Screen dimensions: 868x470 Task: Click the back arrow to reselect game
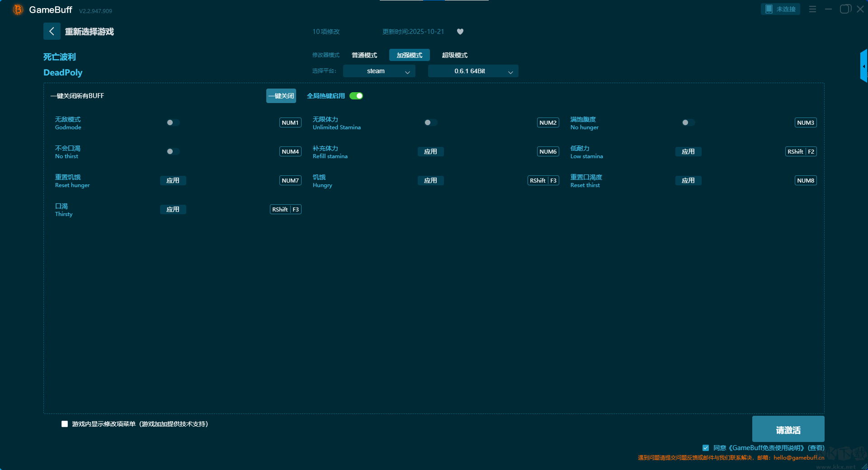coord(52,31)
